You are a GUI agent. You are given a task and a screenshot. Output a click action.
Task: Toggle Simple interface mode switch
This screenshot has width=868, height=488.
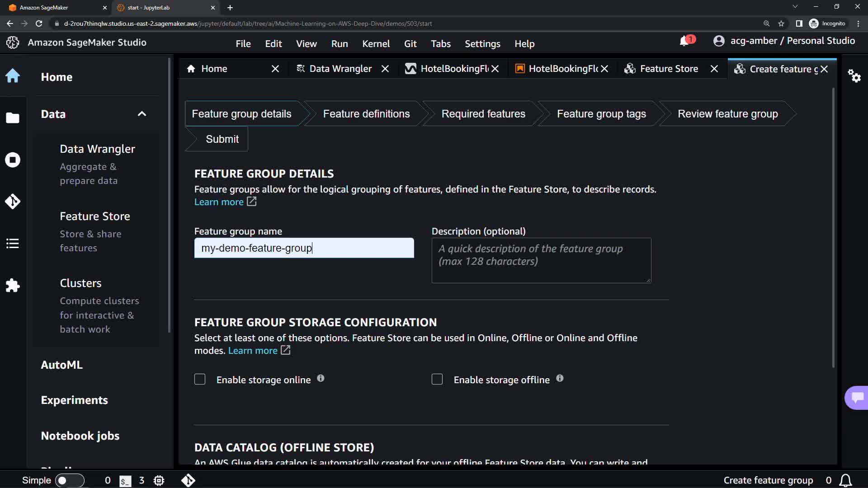[70, 480]
